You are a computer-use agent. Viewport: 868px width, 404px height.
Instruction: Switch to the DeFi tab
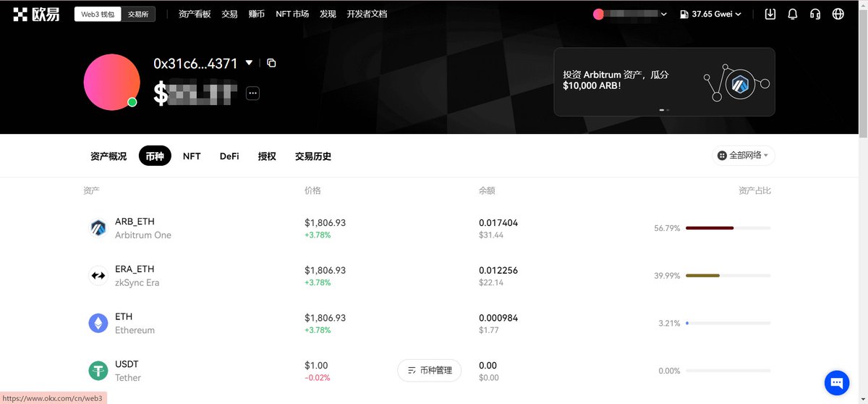point(229,156)
